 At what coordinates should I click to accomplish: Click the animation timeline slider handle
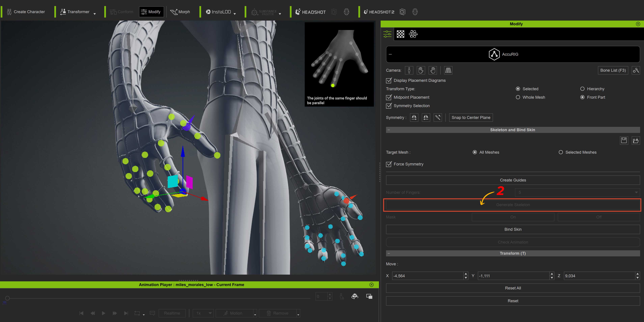click(x=7, y=298)
